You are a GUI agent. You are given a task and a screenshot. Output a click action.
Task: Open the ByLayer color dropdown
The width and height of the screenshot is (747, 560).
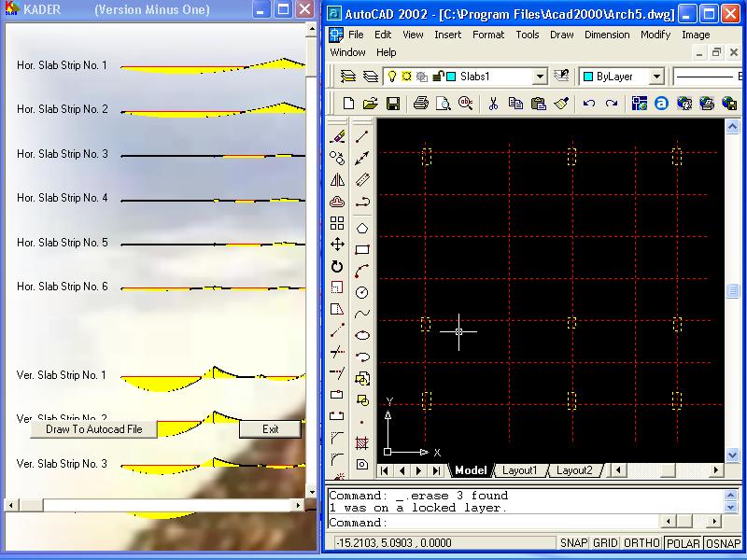655,77
